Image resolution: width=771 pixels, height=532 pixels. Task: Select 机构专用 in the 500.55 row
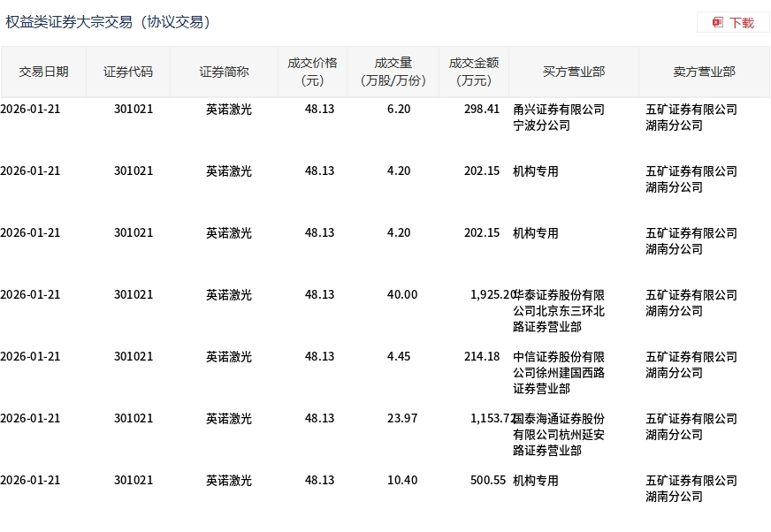[536, 481]
